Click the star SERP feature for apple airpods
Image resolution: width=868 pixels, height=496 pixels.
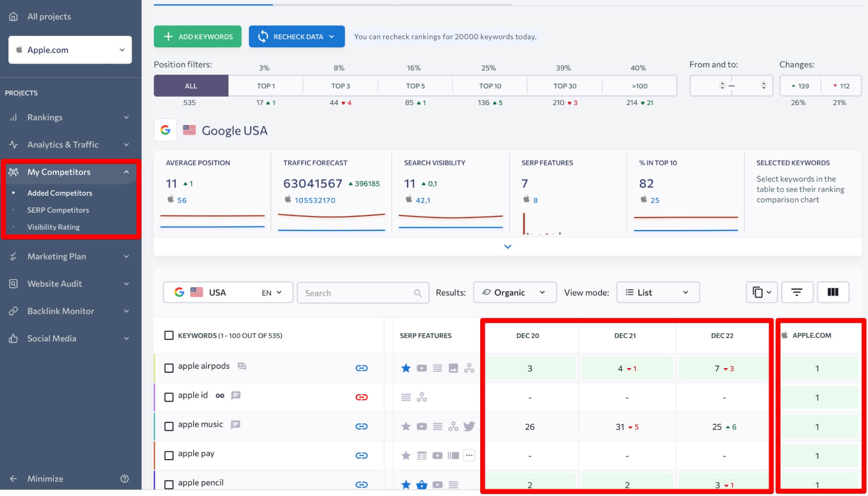[x=406, y=368]
